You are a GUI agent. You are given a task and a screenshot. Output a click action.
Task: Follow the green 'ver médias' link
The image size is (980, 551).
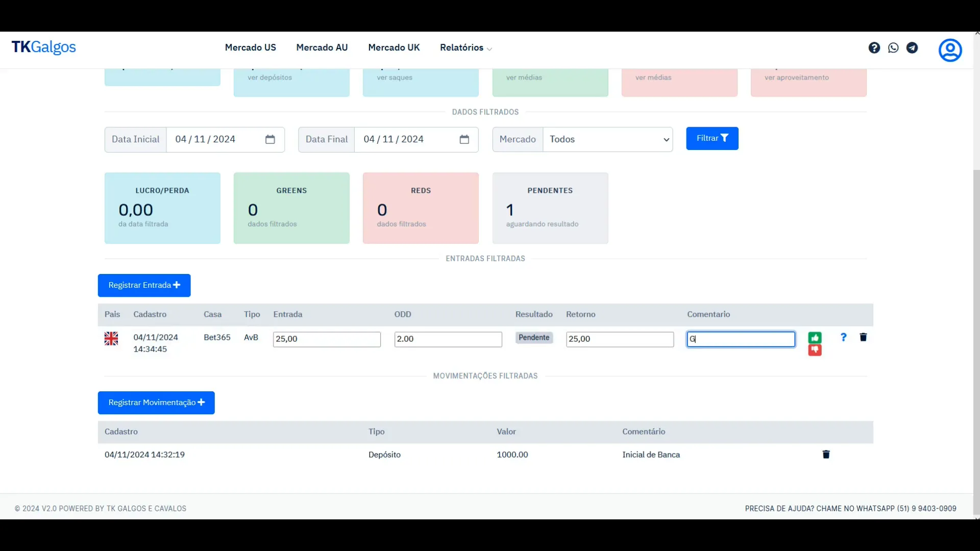coord(524,78)
